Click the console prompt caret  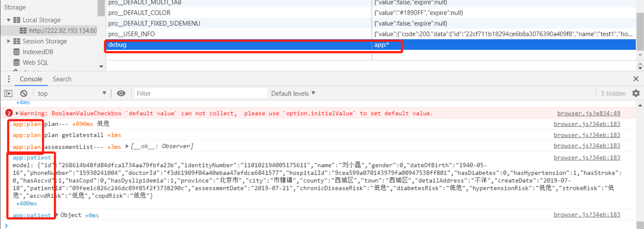pyautogui.click(x=6, y=225)
